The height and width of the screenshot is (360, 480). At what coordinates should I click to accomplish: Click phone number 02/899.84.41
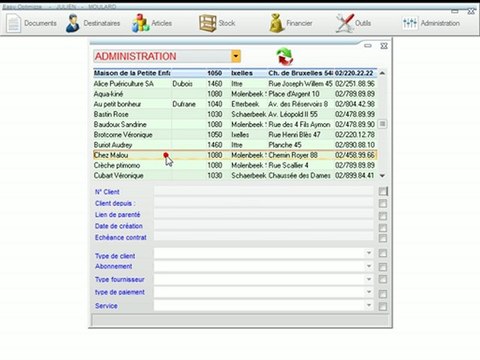click(355, 176)
